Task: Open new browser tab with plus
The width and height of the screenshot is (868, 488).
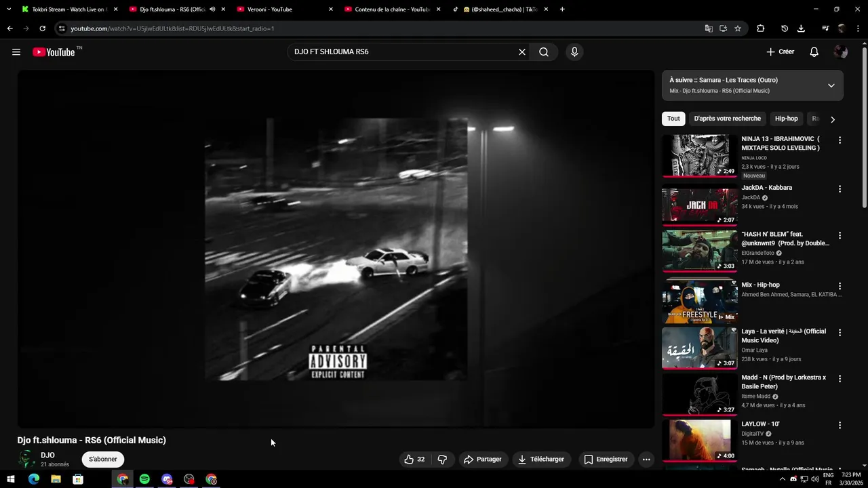Action: tap(562, 9)
